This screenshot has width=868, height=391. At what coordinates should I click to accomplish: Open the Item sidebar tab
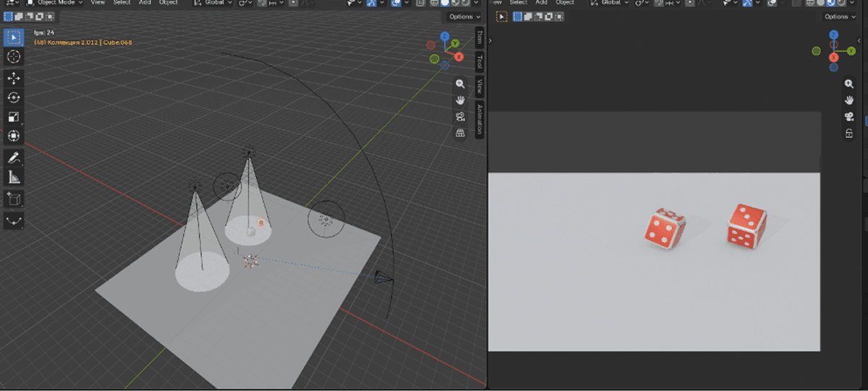pyautogui.click(x=480, y=38)
